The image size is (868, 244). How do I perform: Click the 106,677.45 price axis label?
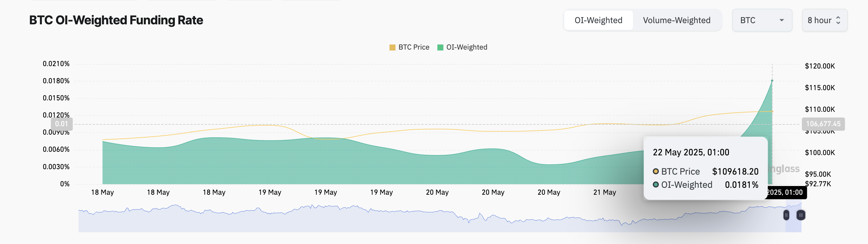tap(823, 124)
